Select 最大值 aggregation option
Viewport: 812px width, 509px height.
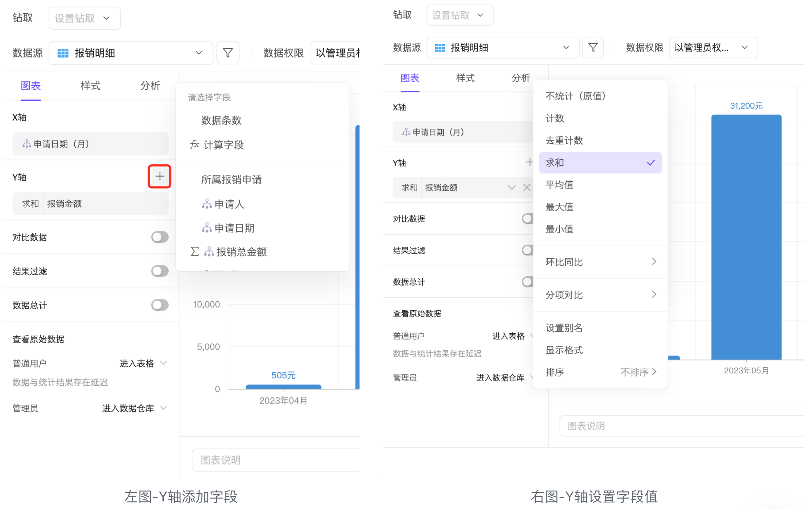pos(600,207)
